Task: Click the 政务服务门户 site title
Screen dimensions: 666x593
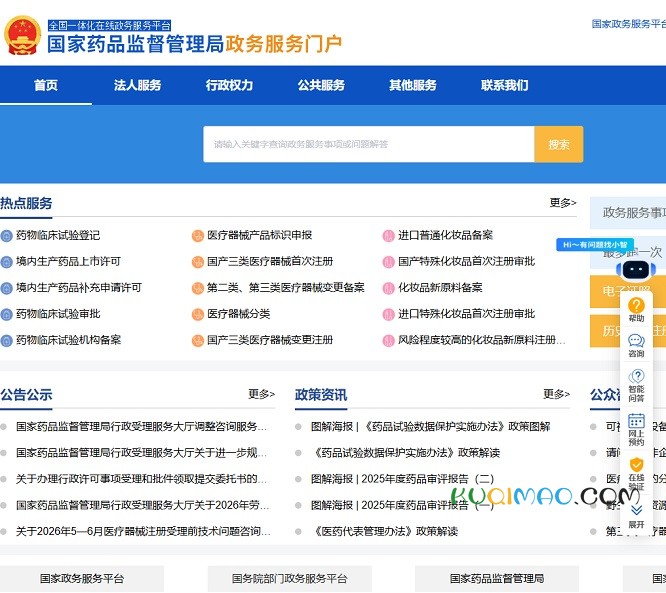Action: (x=284, y=44)
